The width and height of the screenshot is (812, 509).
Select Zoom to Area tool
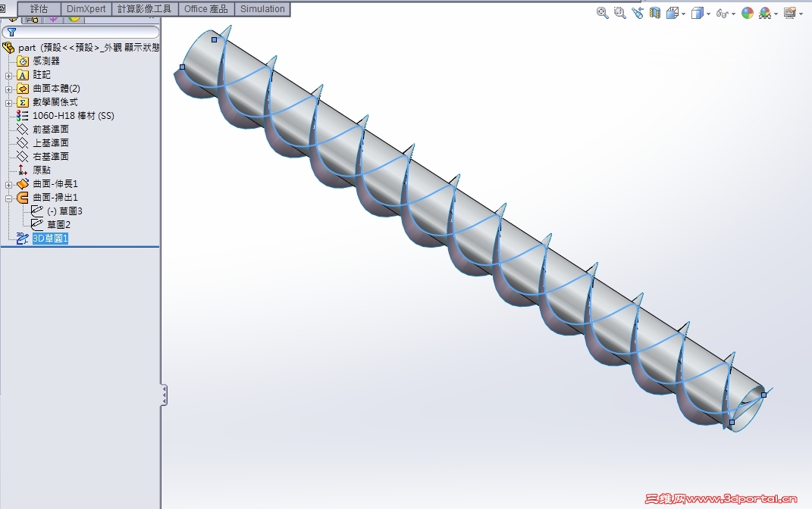coord(620,13)
